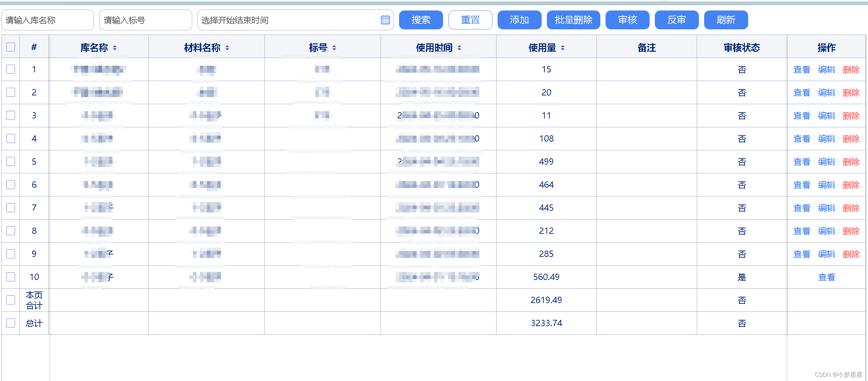
Task: Click 删除 link in row 6
Action: [x=851, y=185]
